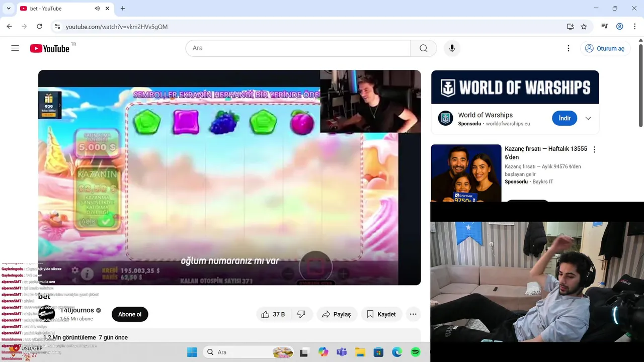Open the YouTube hamburger guide menu
The height and width of the screenshot is (362, 644).
point(15,48)
